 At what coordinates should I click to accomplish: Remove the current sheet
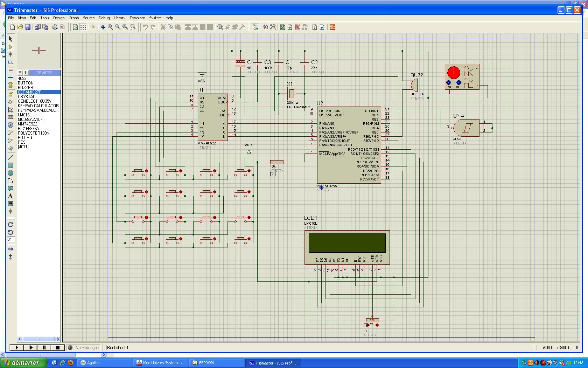pyautogui.click(x=297, y=27)
